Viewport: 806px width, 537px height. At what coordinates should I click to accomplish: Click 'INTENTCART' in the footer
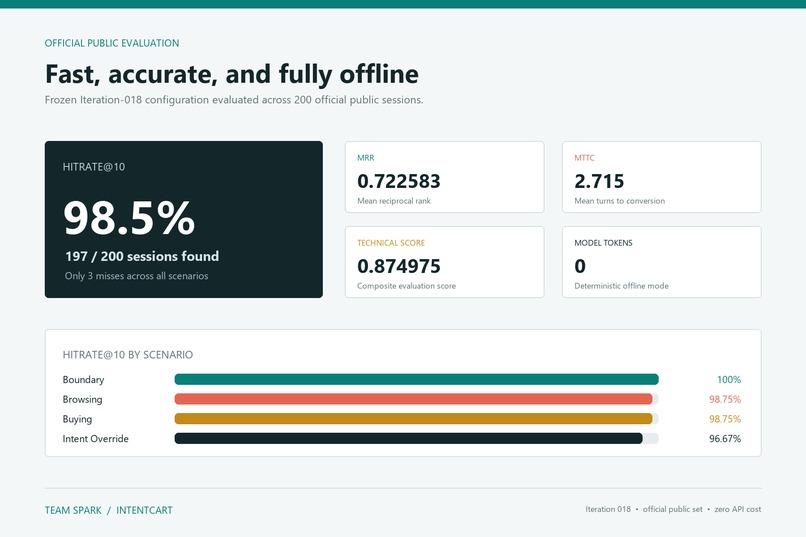click(x=144, y=510)
